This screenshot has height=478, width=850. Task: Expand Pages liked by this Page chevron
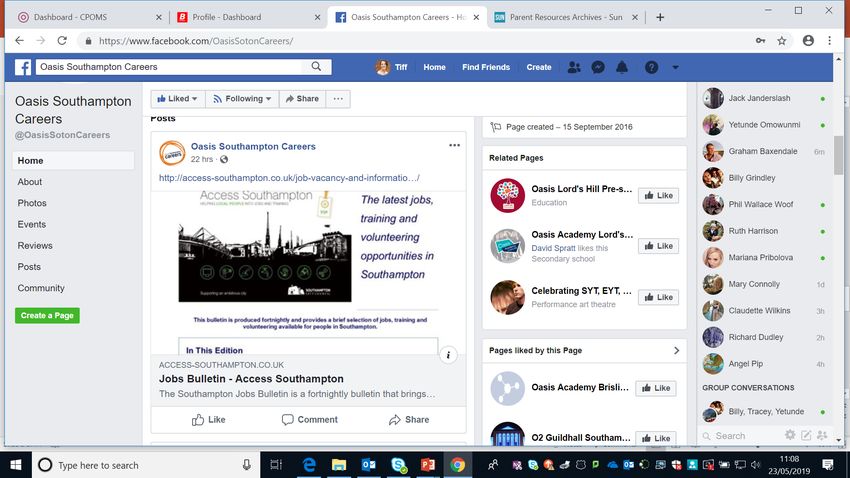tap(676, 351)
